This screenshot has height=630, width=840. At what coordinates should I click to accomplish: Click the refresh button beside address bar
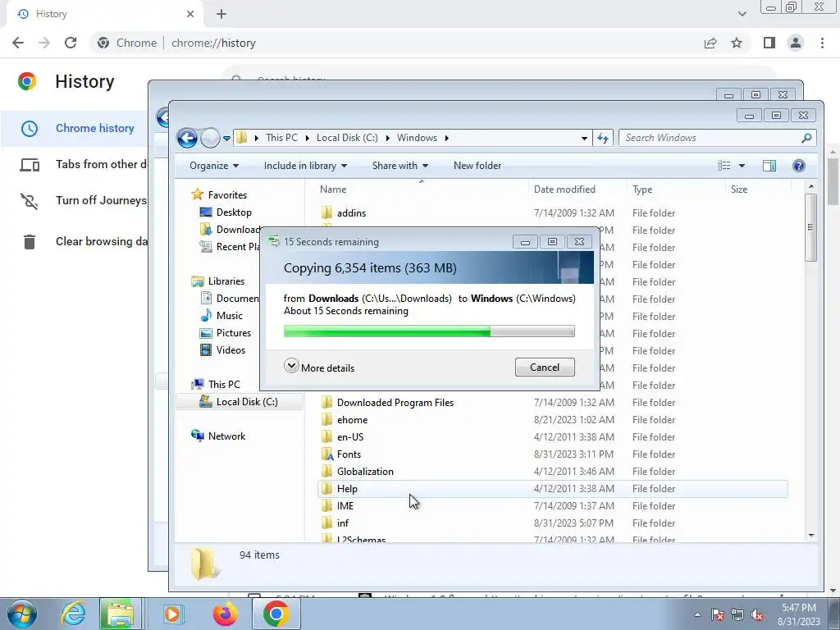click(603, 138)
